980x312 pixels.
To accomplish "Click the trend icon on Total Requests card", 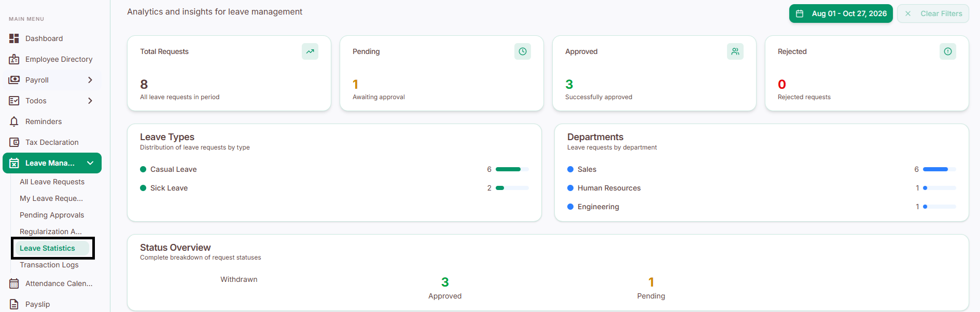I will [310, 51].
